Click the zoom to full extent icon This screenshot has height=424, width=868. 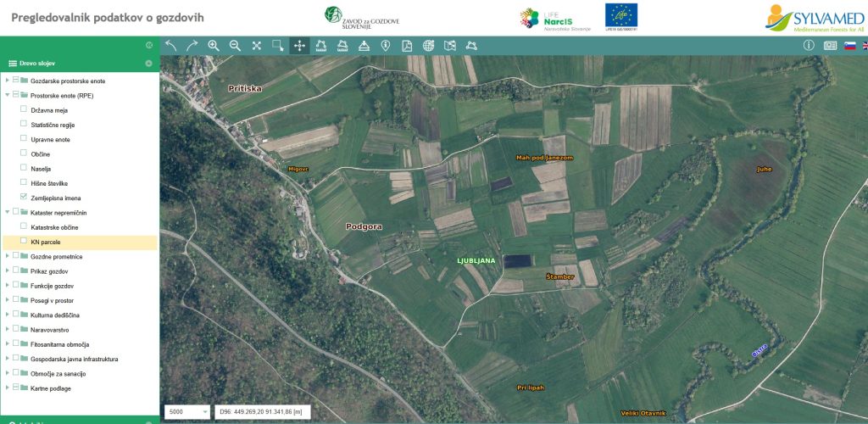click(257, 46)
